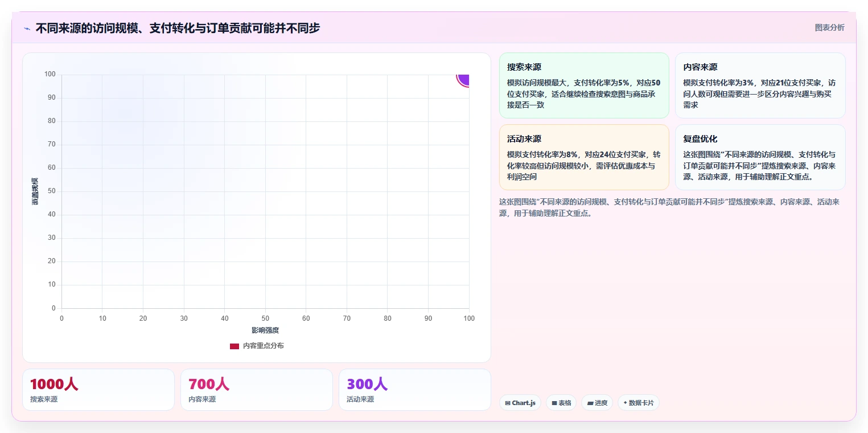This screenshot has height=433, width=868.
Task: Click the 700人 stat value
Action: (209, 384)
